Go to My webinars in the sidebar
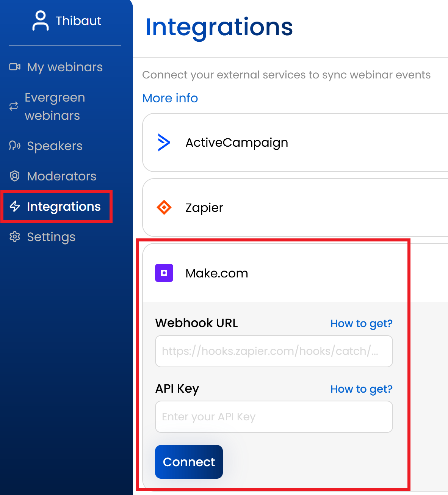Viewport: 448px width, 495px height. (x=65, y=67)
